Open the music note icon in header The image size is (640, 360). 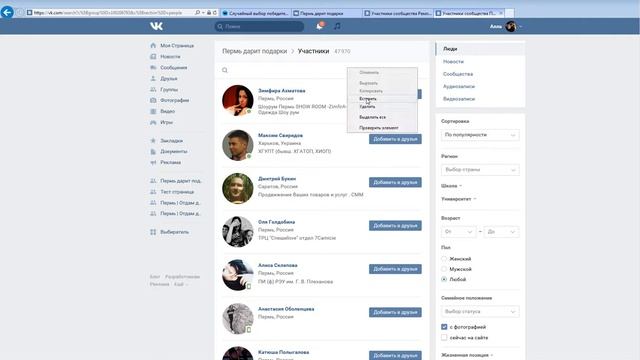click(337, 26)
